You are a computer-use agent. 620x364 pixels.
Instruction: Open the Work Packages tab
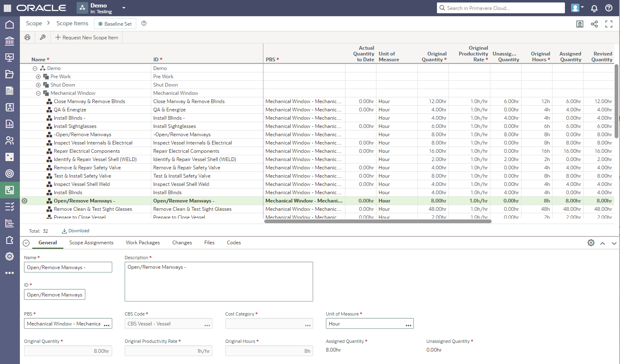(142, 243)
